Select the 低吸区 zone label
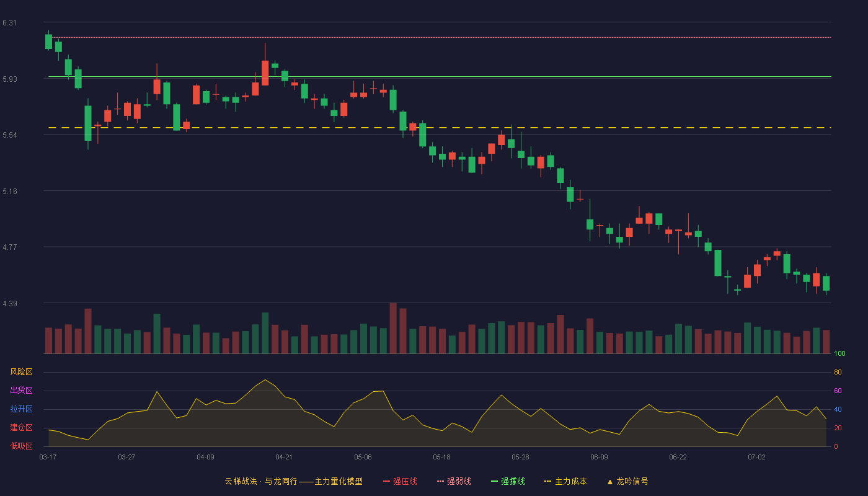 pyautogui.click(x=21, y=446)
